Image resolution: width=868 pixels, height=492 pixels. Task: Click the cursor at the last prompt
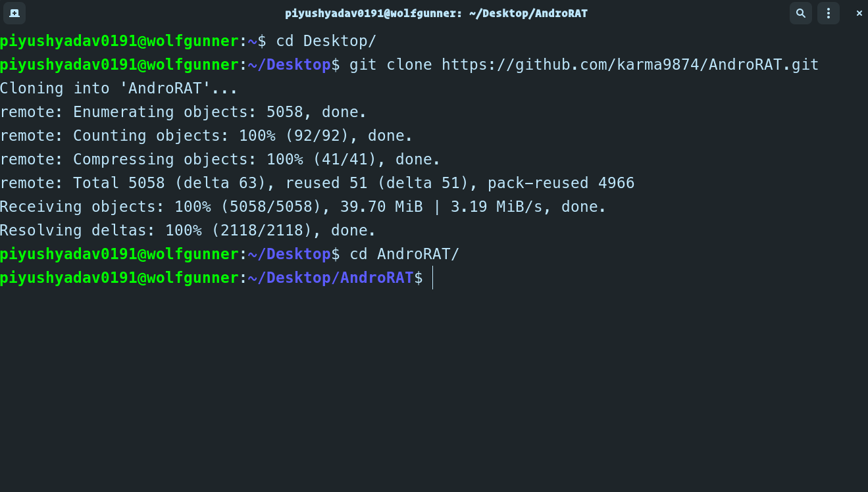(432, 278)
